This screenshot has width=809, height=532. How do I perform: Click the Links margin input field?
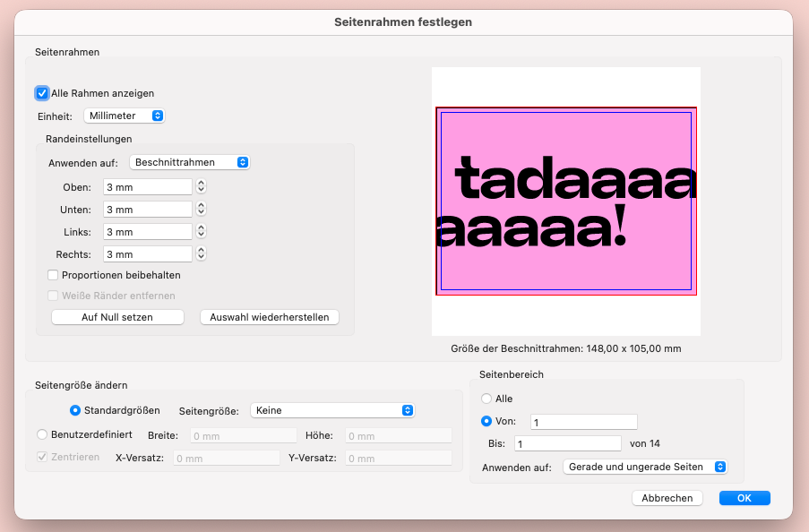point(148,232)
